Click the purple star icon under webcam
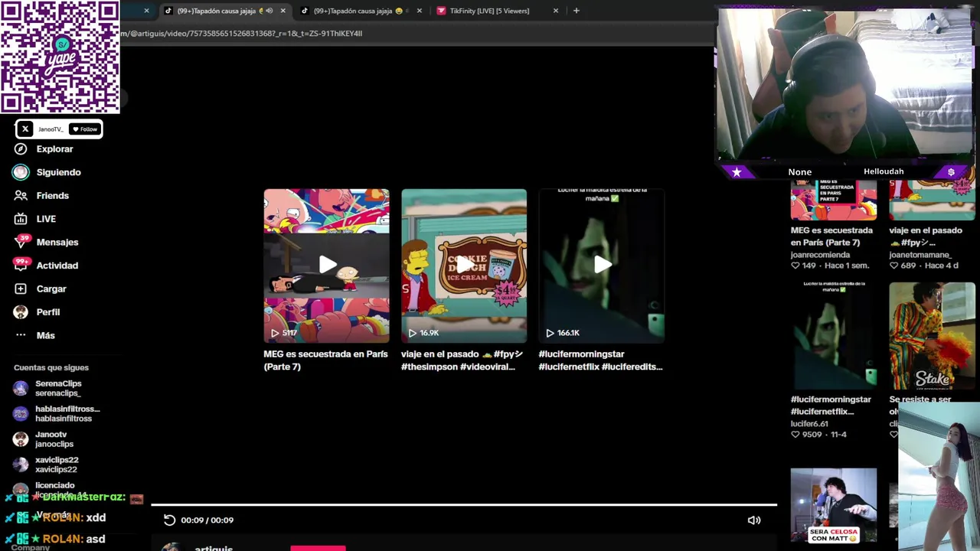Image resolution: width=980 pixels, height=551 pixels. (x=737, y=172)
